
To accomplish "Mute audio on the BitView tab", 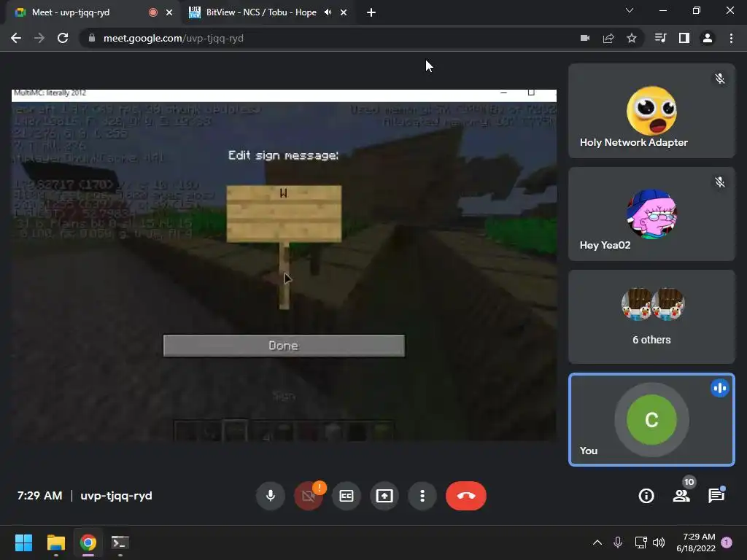I will coord(328,12).
